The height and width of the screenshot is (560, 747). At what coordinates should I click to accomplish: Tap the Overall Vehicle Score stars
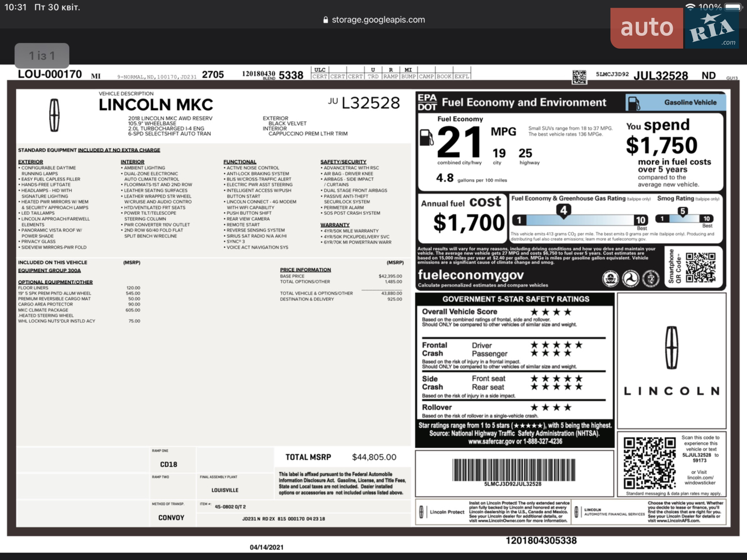point(551,312)
